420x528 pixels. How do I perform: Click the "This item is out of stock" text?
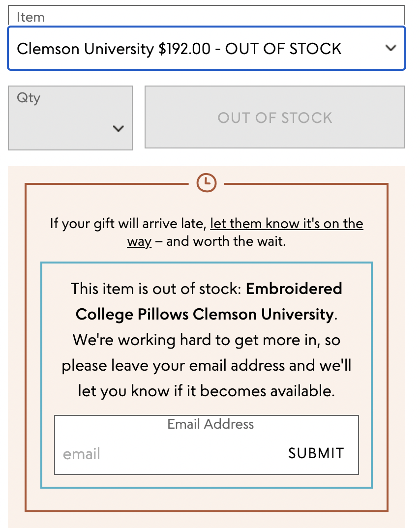click(156, 289)
